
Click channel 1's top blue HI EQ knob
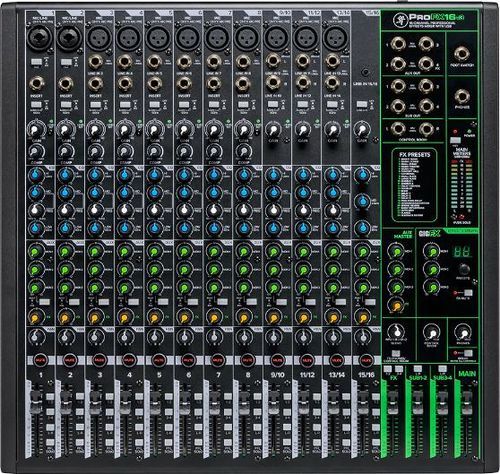36,175
